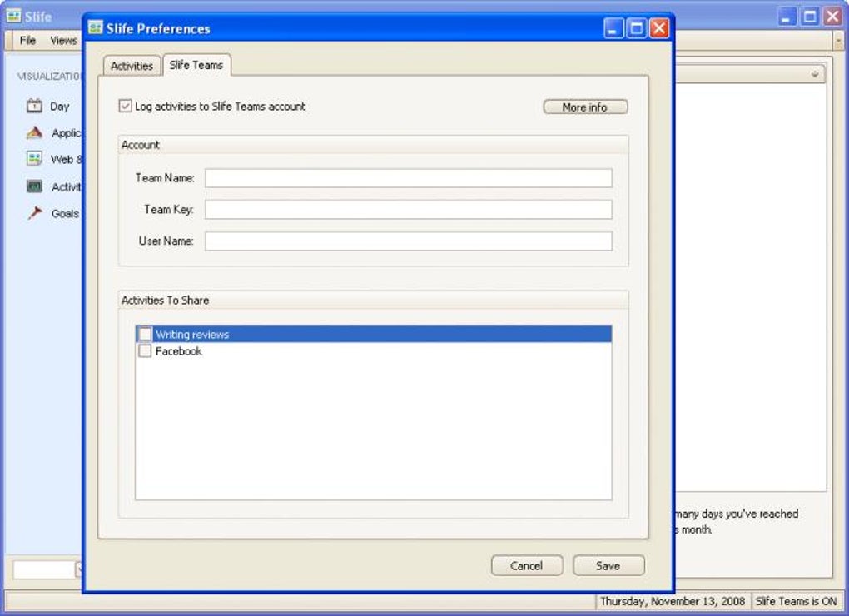Open the File menu in Slife window
849x616 pixels.
(27, 41)
